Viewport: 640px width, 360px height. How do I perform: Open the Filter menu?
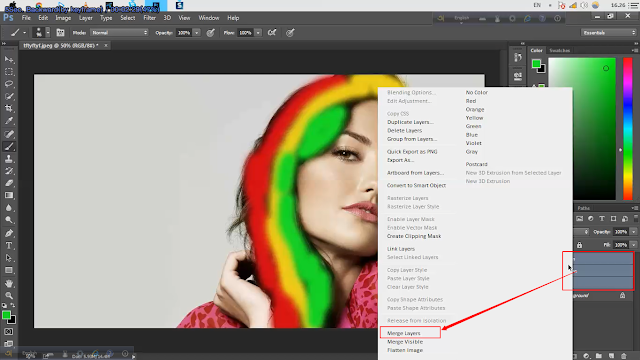point(149,18)
